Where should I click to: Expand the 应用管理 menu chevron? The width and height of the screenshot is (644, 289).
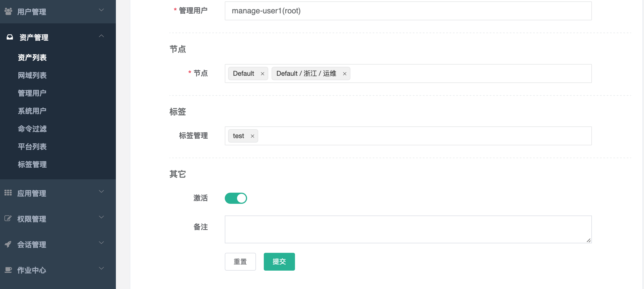tap(101, 191)
